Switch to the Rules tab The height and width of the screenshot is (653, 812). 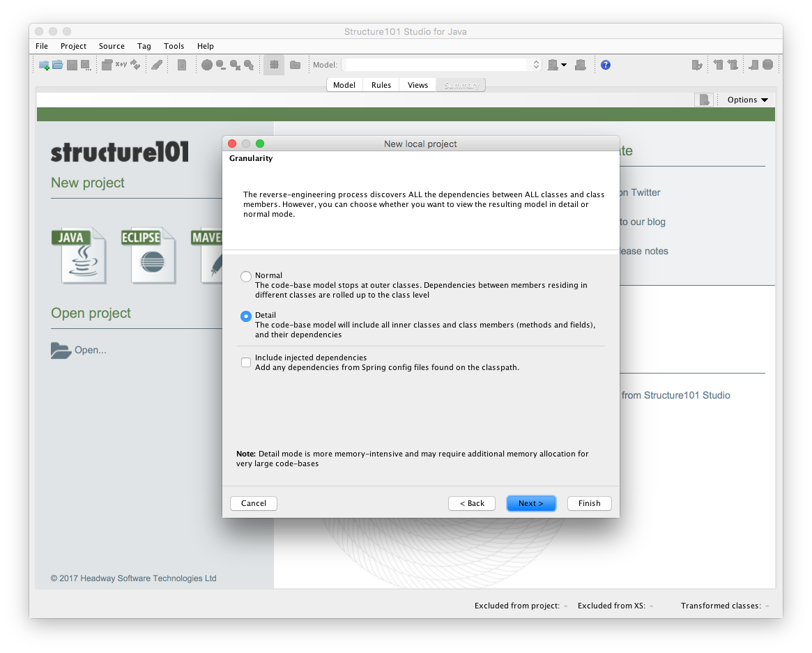coord(381,85)
